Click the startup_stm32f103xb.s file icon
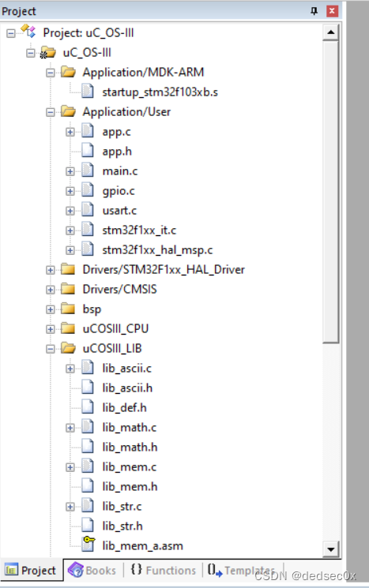369x588 pixels. (88, 92)
